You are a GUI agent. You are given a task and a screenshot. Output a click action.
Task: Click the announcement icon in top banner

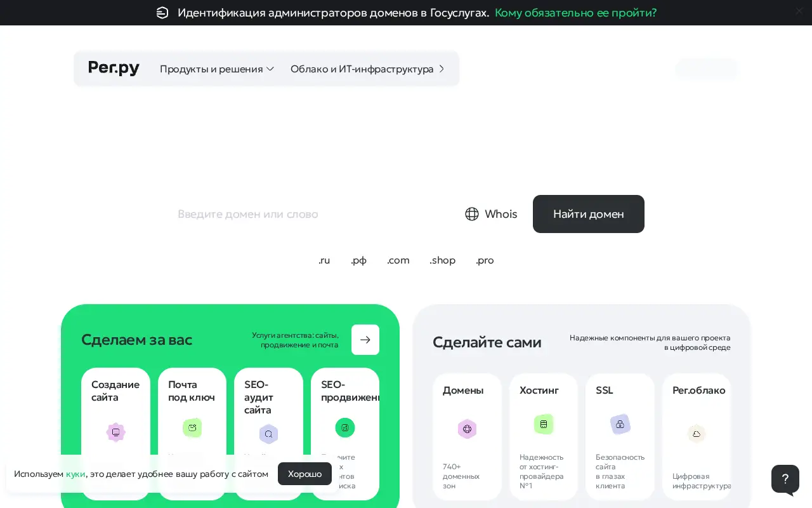point(162,13)
